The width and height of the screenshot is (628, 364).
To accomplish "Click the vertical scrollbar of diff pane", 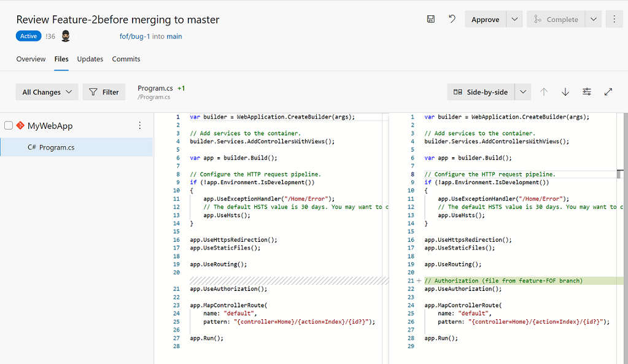I will pos(626,238).
